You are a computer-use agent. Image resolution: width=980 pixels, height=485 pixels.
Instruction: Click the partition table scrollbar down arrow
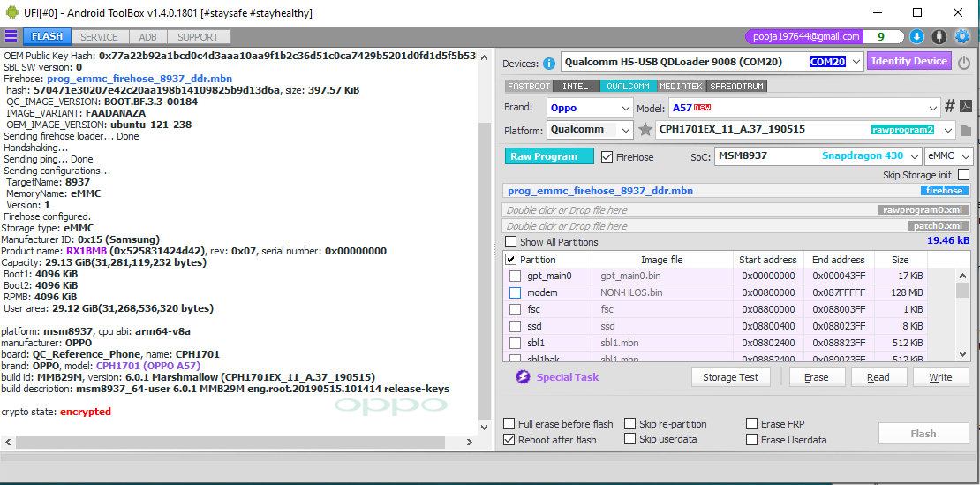click(x=963, y=354)
